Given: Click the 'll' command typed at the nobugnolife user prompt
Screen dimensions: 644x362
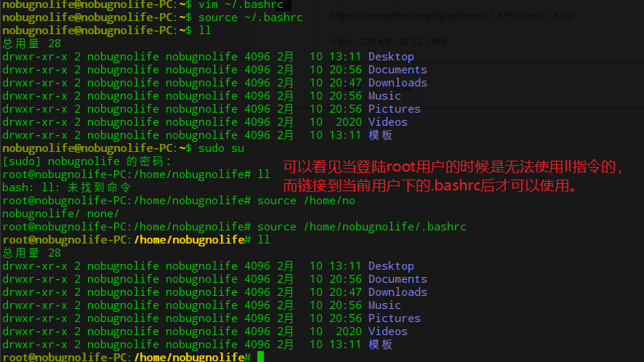Looking at the screenshot, I should tap(205, 31).
